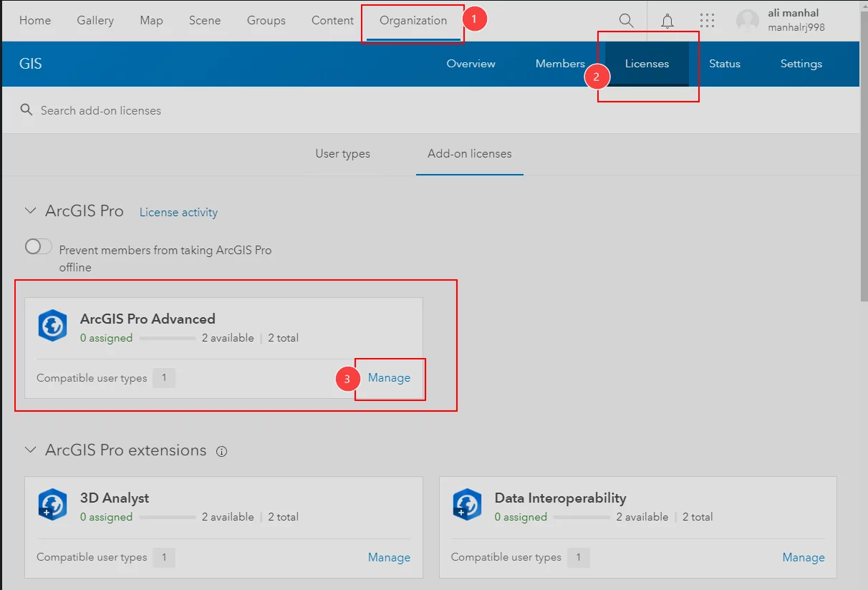Click the ArcGIS Pro extensions heading text
The image size is (868, 590).
tap(126, 450)
